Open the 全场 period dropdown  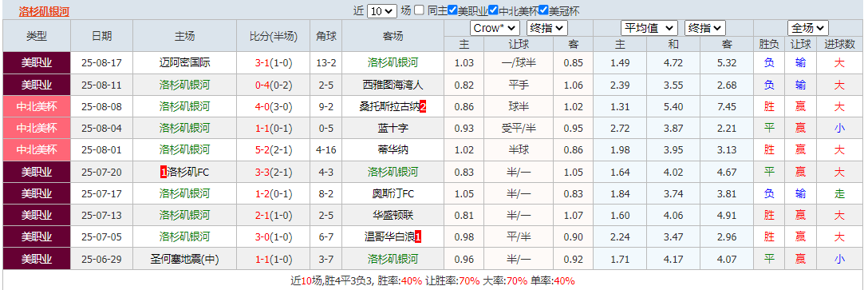point(808,28)
